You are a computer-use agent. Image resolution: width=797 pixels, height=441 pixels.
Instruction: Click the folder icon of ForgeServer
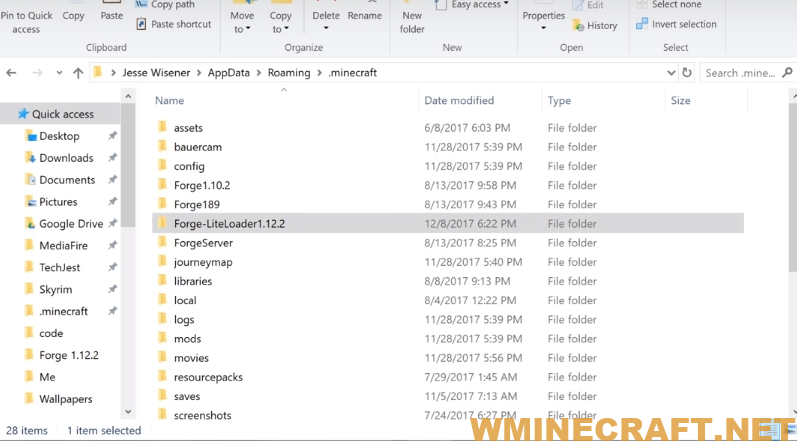(162, 242)
